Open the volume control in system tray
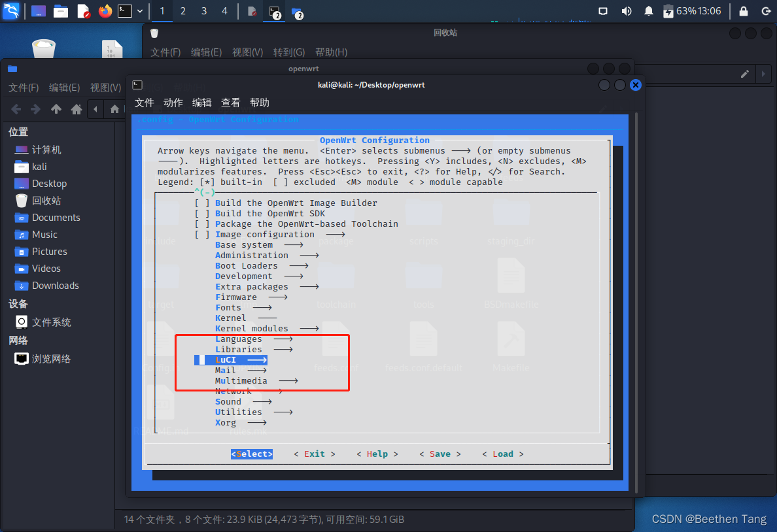 click(627, 11)
